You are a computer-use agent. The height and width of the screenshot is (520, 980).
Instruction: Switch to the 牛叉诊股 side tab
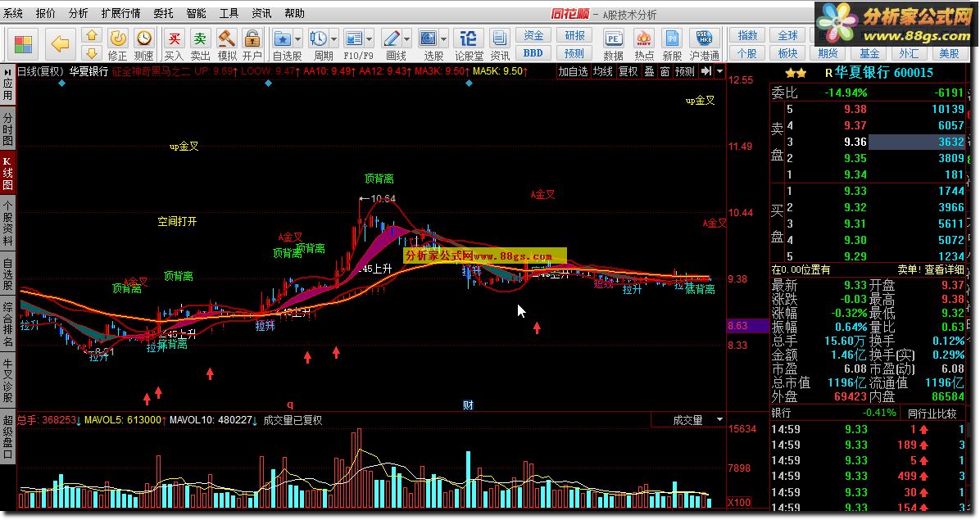click(7, 379)
